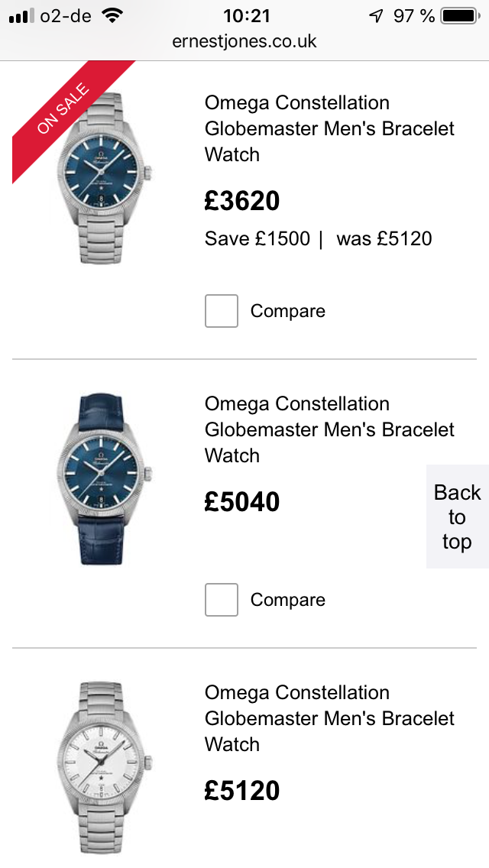Tap the location services arrow icon
Image resolution: width=489 pixels, height=868 pixels.
pos(375,15)
